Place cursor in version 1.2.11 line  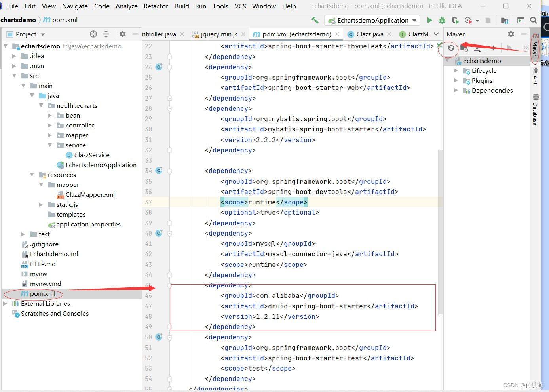(x=270, y=316)
